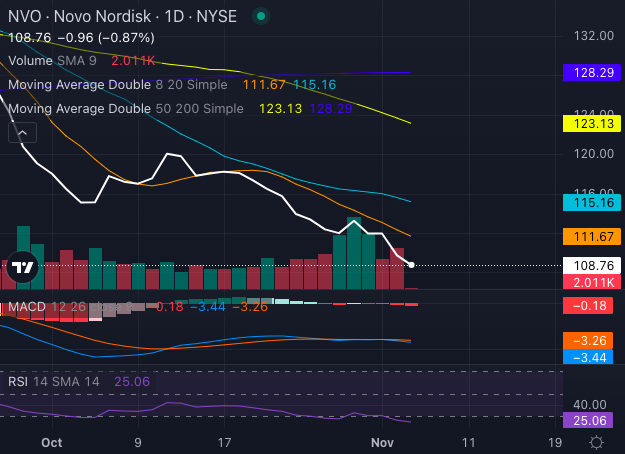
Task: Click the 123.13 yellow price label
Action: coord(594,123)
